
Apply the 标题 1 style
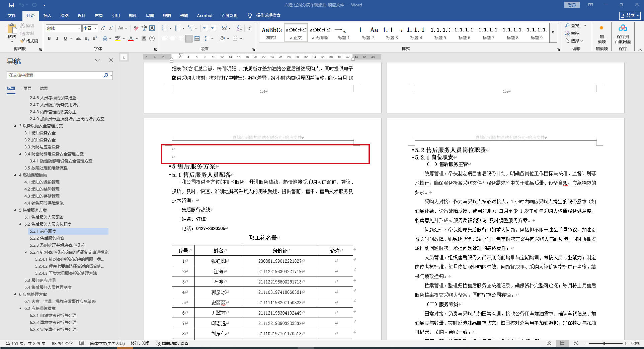pyautogui.click(x=344, y=33)
